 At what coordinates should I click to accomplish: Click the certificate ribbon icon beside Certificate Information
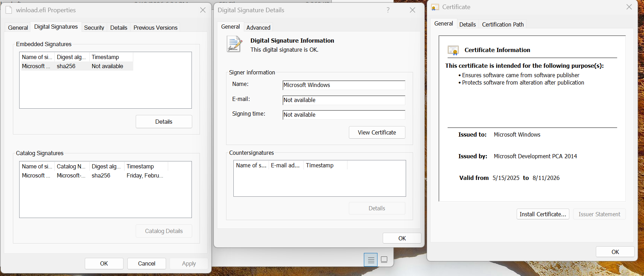coord(453,50)
